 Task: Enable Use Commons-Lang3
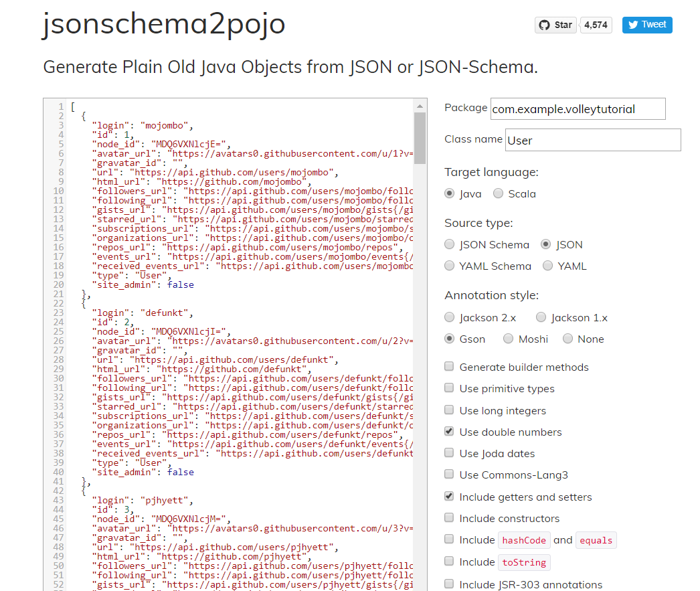[x=449, y=474]
